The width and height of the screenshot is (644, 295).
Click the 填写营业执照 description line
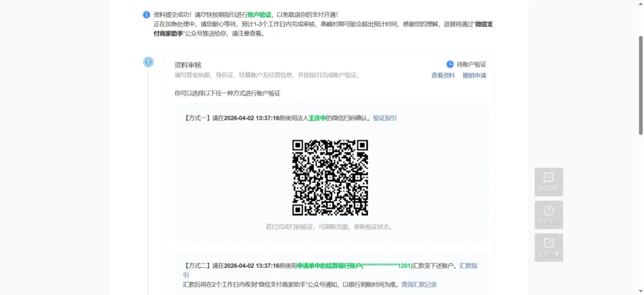267,75
